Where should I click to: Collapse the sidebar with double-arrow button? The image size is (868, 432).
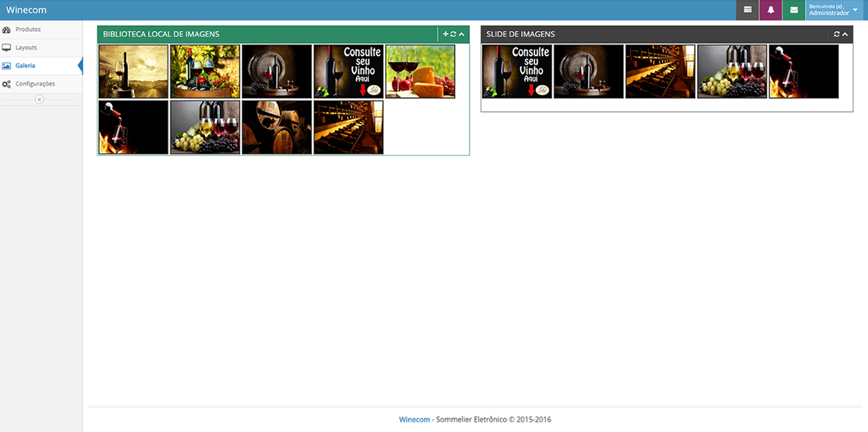(x=39, y=100)
